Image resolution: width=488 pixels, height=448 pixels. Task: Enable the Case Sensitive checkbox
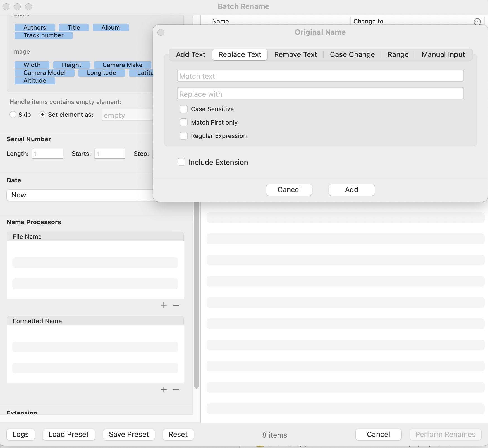[x=184, y=109]
